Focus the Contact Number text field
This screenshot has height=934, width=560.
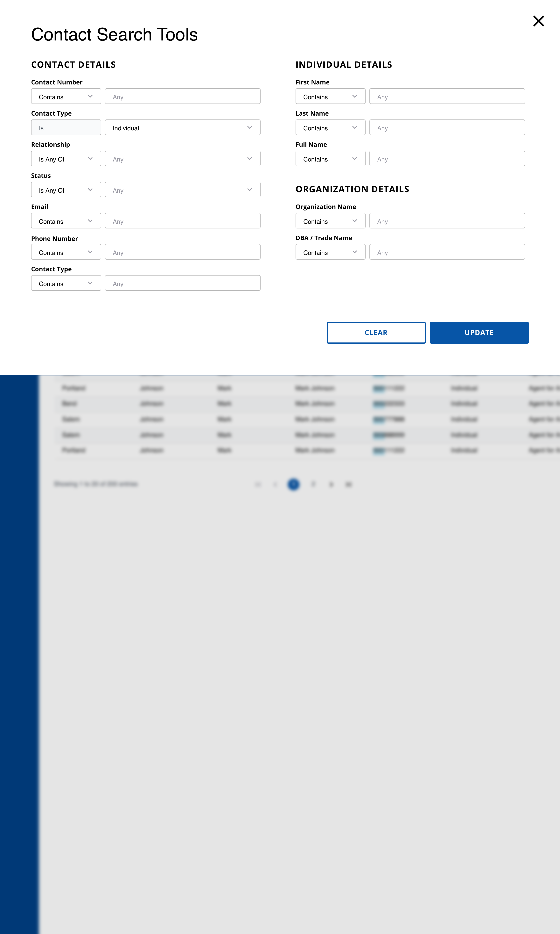click(x=182, y=97)
